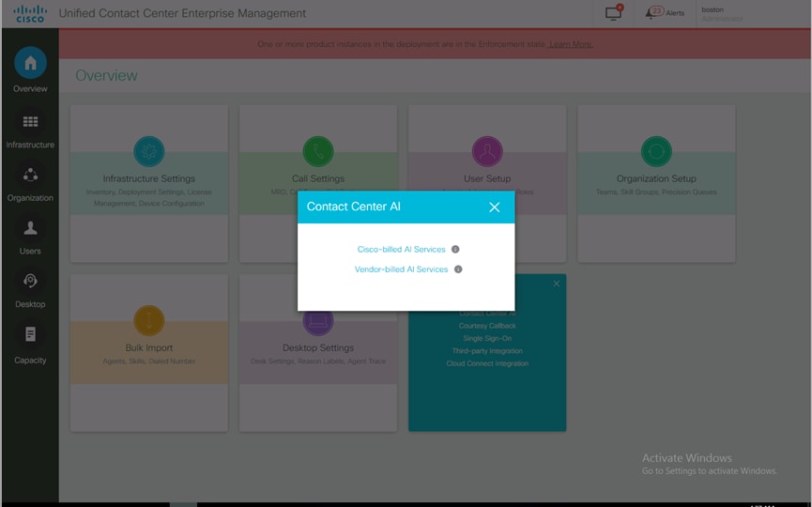Image resolution: width=812 pixels, height=507 pixels.
Task: Close the Contact Center AI dialog
Action: click(495, 207)
